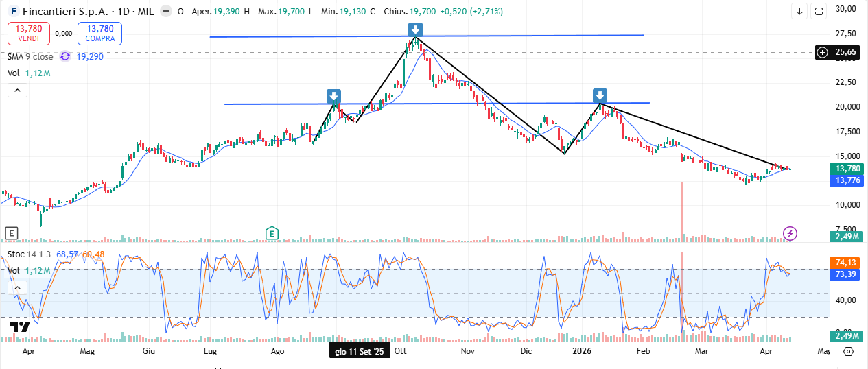The width and height of the screenshot is (868, 369).
Task: Click the plus icon beside 25,65 price
Action: point(822,52)
